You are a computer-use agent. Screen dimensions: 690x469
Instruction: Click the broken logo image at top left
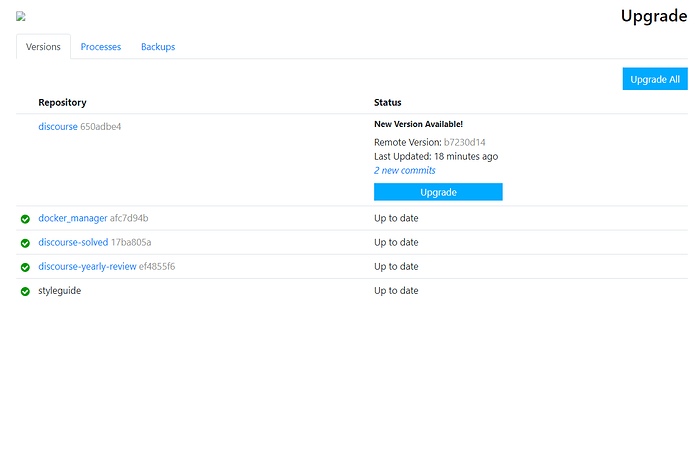pyautogui.click(x=21, y=17)
